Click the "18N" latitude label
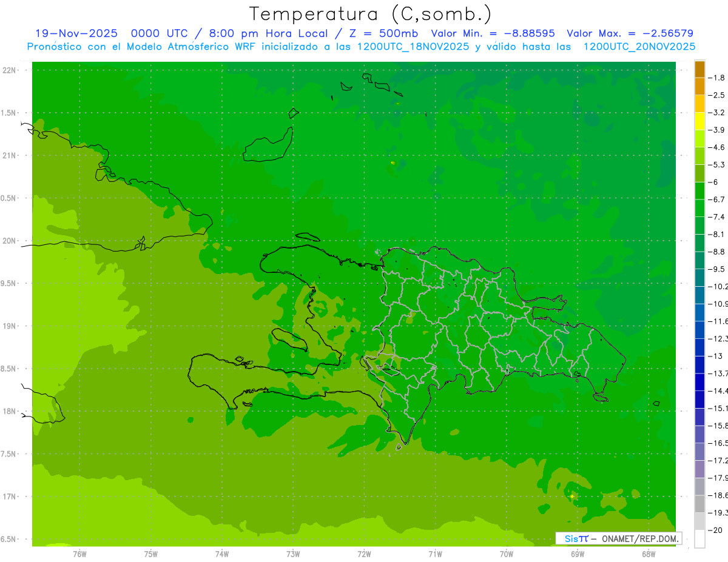Screen dimensions: 728x562 click(9, 411)
